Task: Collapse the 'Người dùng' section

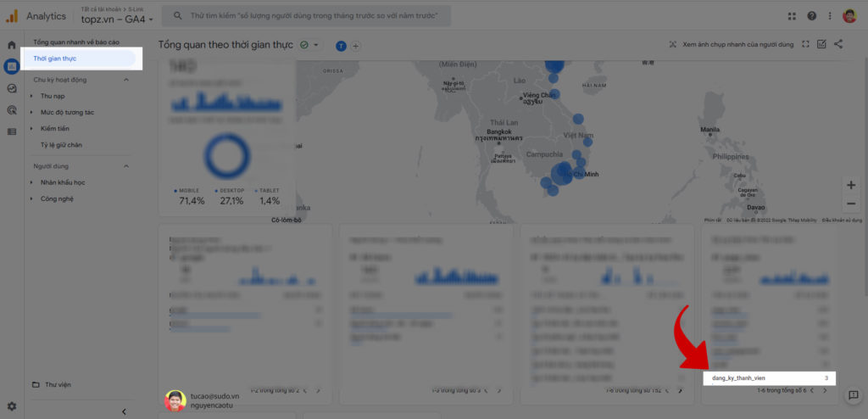Action: tap(126, 166)
